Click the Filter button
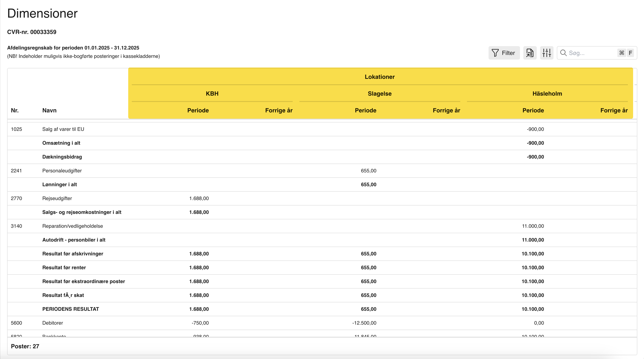Viewport: 644px width, 359px height. 504,53
